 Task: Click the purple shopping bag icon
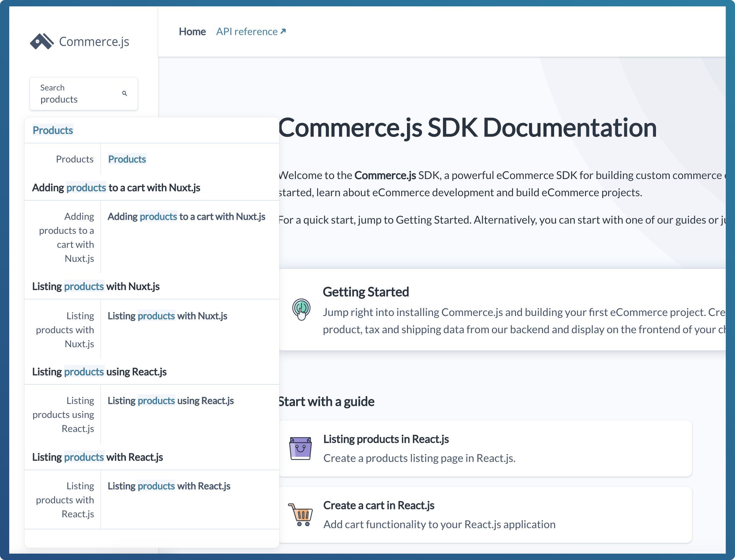point(301,448)
